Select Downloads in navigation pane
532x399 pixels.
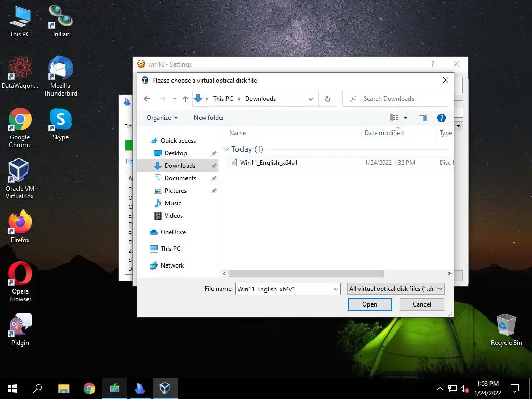pos(180,166)
